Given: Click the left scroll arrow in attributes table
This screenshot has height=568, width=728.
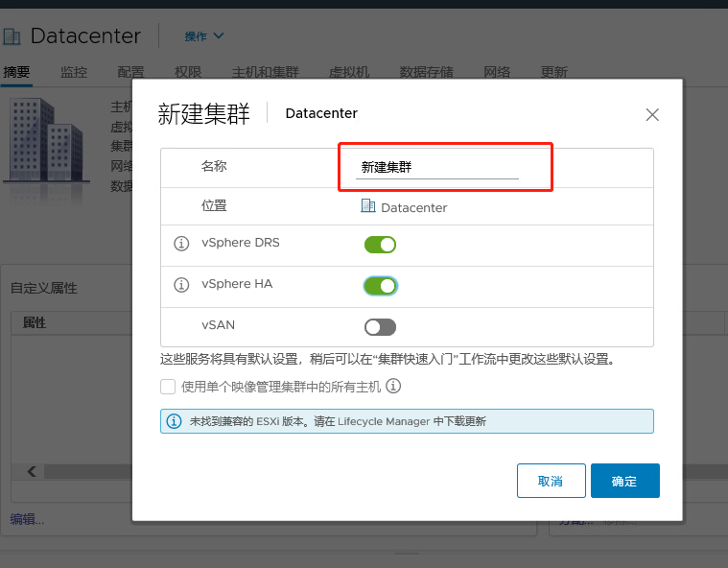Looking at the screenshot, I should coord(32,471).
